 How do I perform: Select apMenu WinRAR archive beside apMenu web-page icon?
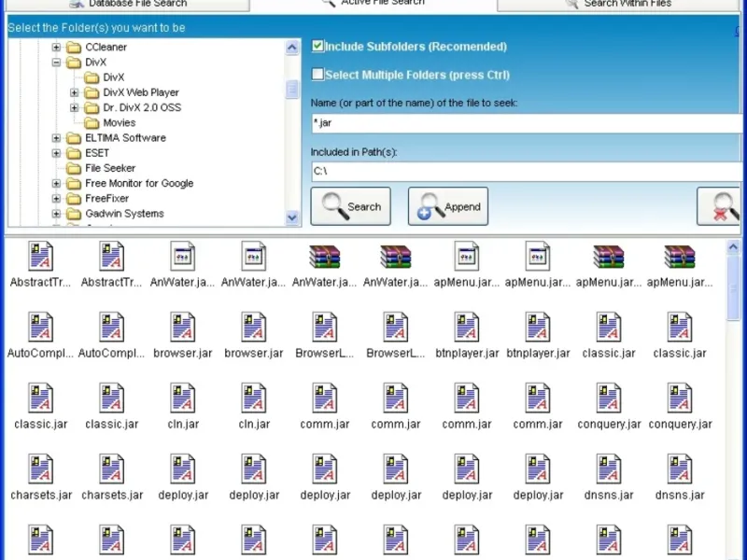[x=609, y=256]
